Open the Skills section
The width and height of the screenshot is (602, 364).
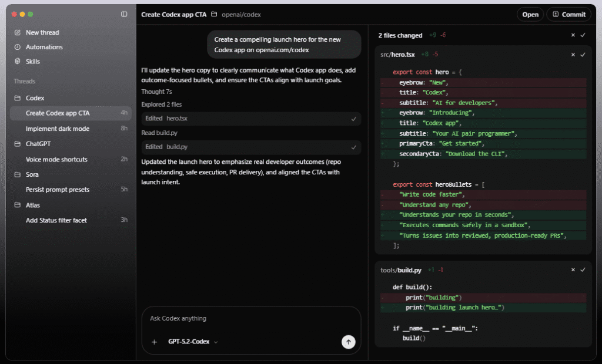(x=33, y=62)
